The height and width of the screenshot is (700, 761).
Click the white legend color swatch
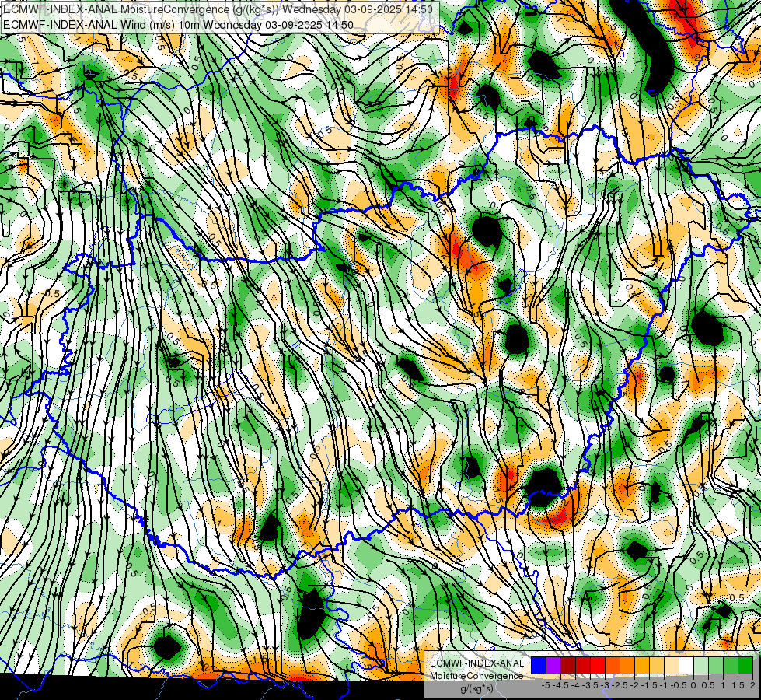(x=686, y=665)
